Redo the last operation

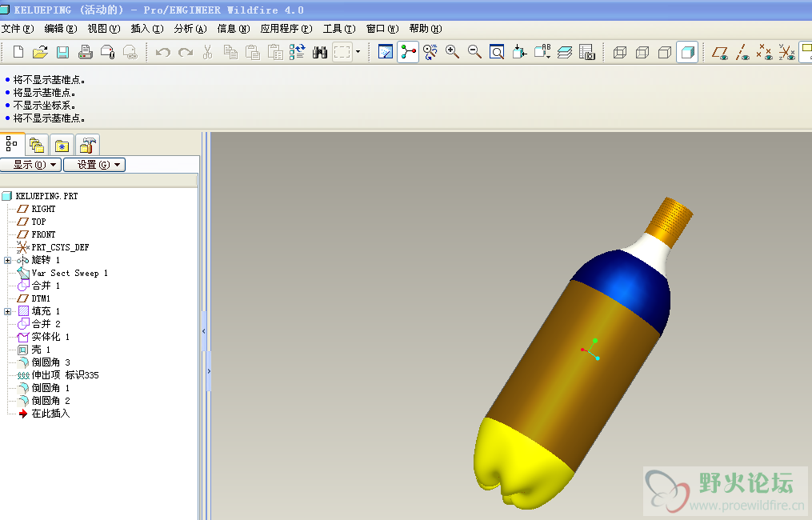[x=186, y=52]
